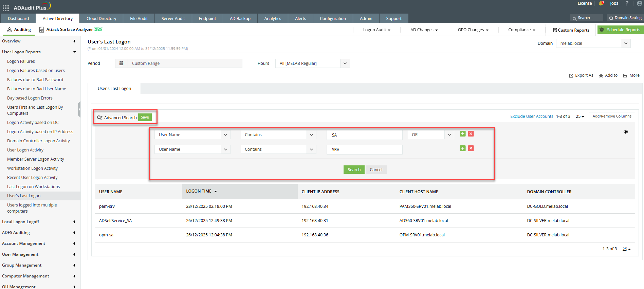Click the user profile avatar icon
This screenshot has height=289, width=644.
tap(639, 3)
